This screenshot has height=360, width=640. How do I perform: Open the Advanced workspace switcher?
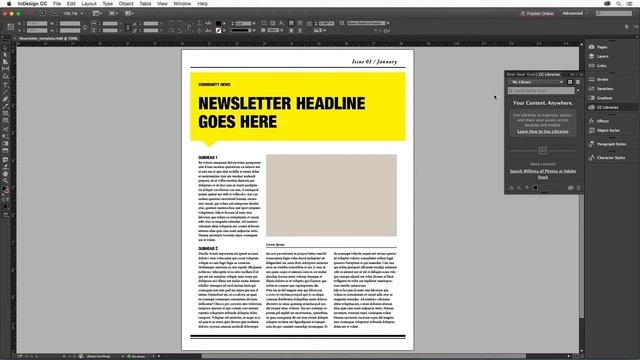575,13
